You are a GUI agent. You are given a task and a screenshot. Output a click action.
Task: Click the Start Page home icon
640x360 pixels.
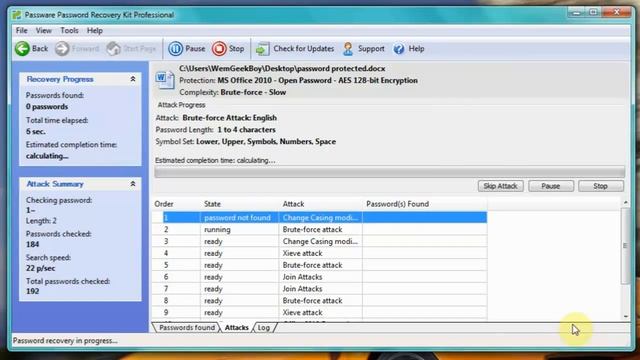click(113, 49)
